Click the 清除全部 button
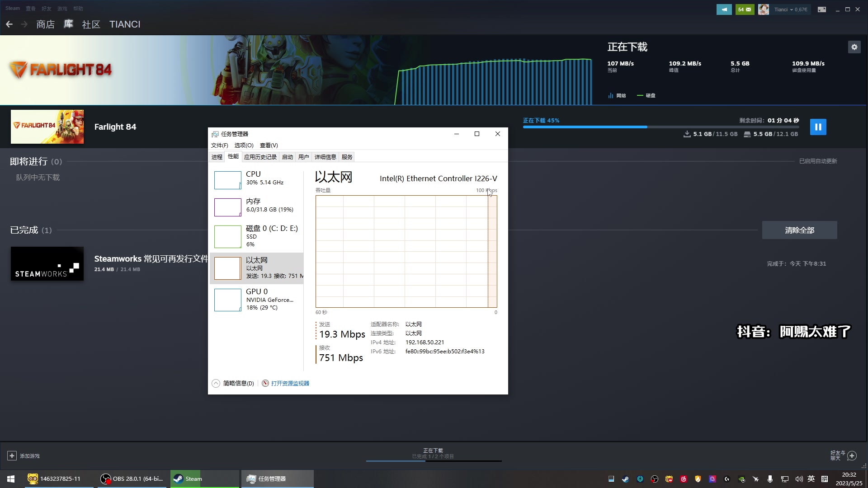 click(799, 230)
